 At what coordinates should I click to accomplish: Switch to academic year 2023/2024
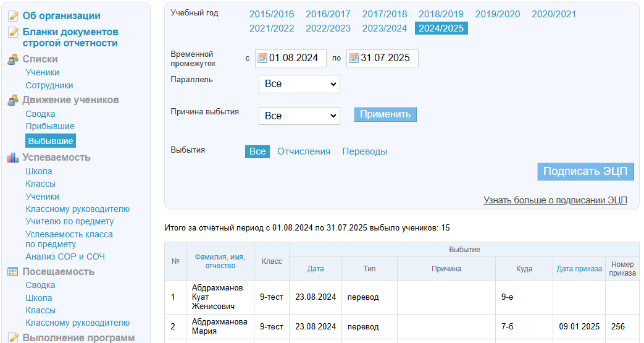384,28
